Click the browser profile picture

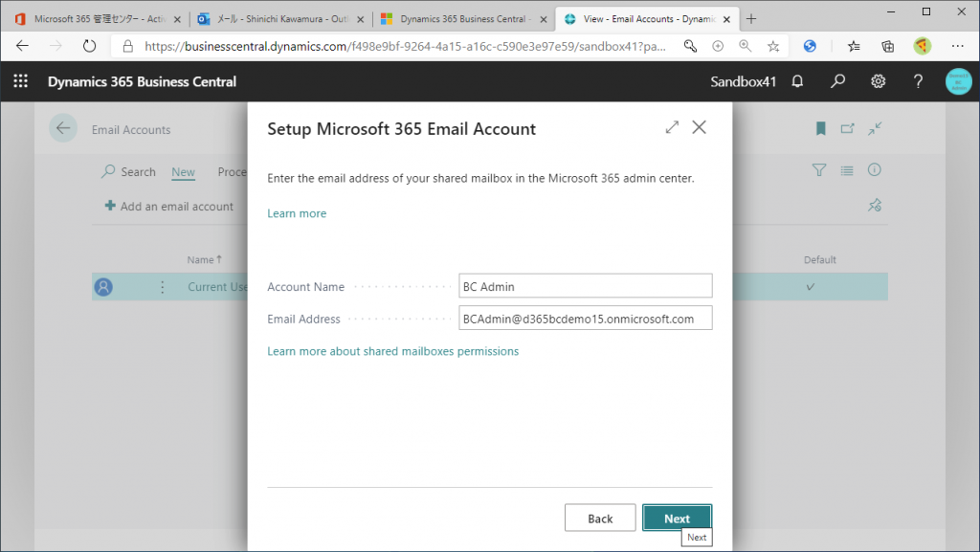(922, 46)
